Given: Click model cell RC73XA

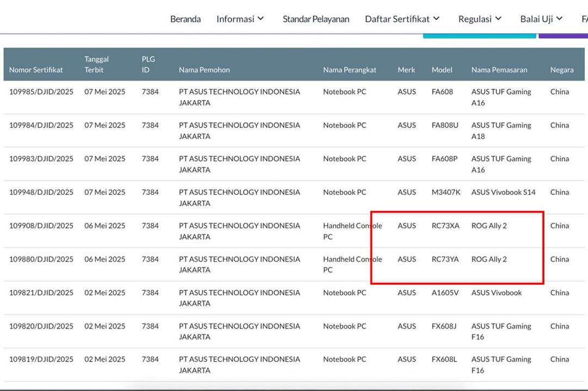Looking at the screenshot, I should click(x=445, y=226).
